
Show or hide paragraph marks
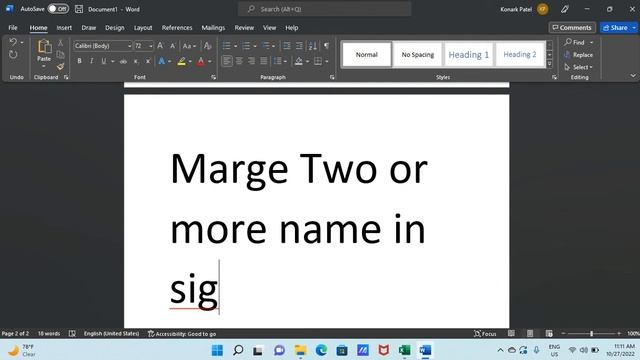tap(327, 46)
